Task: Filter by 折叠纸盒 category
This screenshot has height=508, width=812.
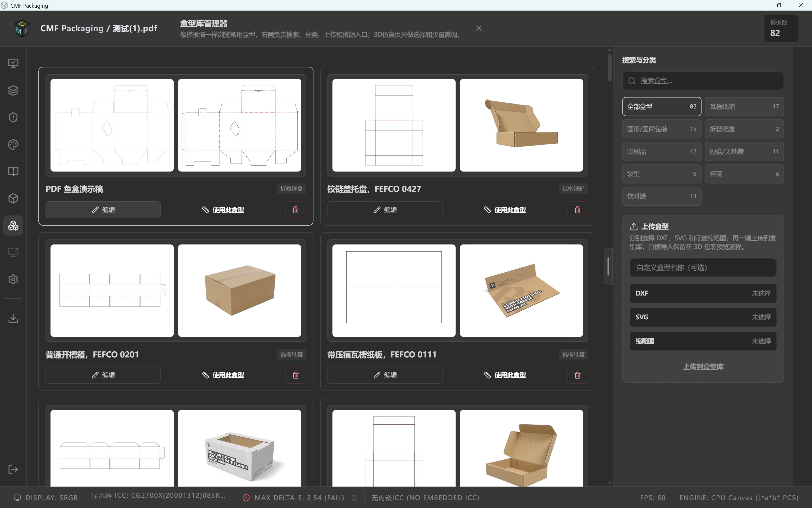Action: pos(744,129)
